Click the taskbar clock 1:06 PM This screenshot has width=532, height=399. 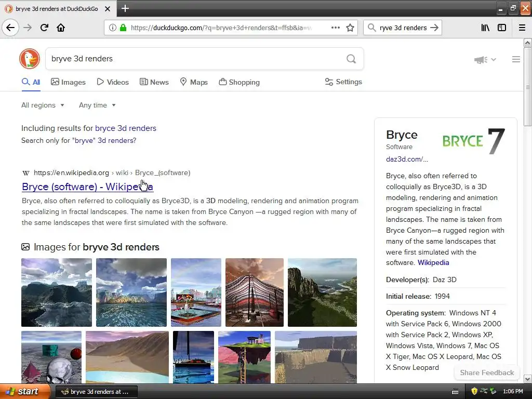[513, 391]
